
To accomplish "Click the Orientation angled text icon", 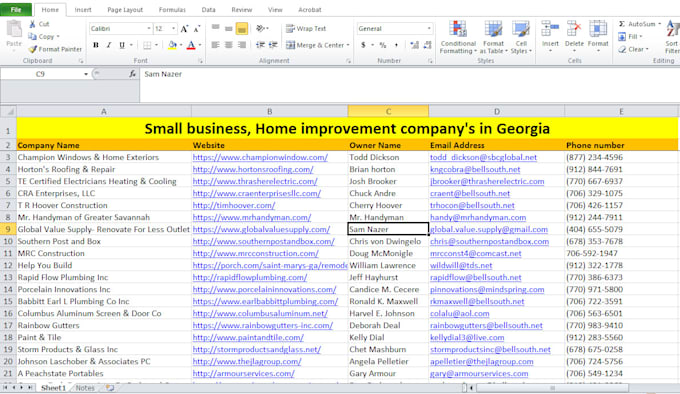I will (260, 28).
